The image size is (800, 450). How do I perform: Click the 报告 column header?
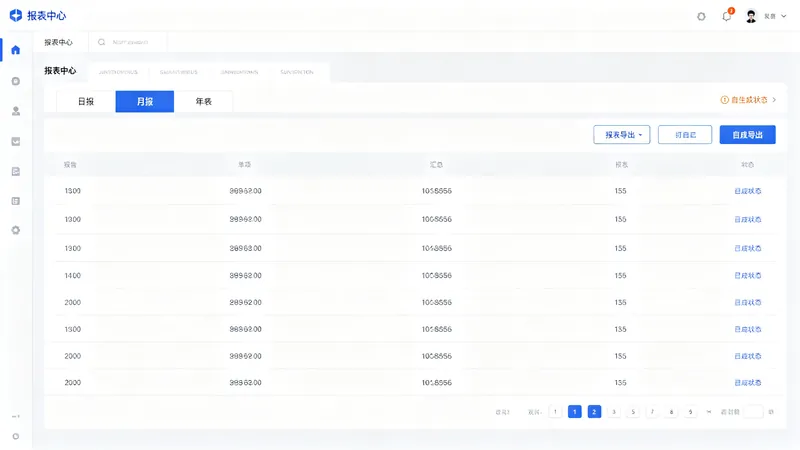pos(70,165)
